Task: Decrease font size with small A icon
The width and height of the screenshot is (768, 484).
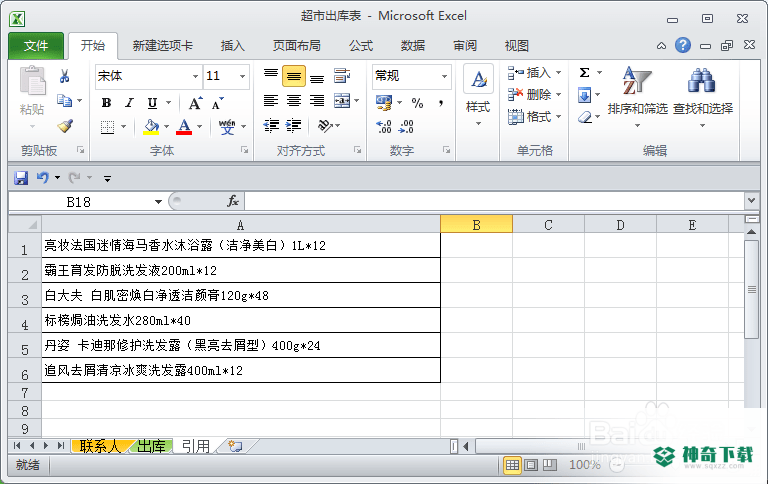Action: [x=217, y=103]
